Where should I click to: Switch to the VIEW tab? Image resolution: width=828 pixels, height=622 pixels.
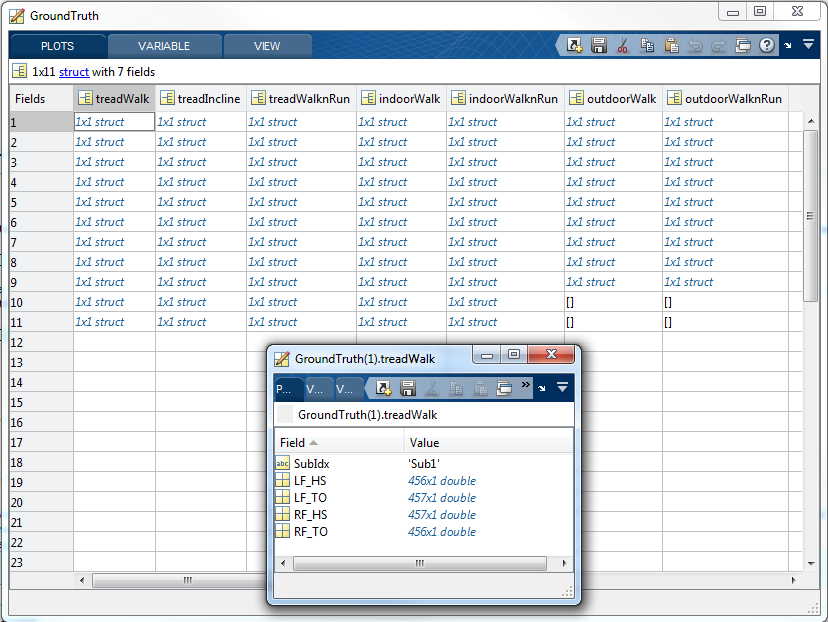[x=267, y=46]
